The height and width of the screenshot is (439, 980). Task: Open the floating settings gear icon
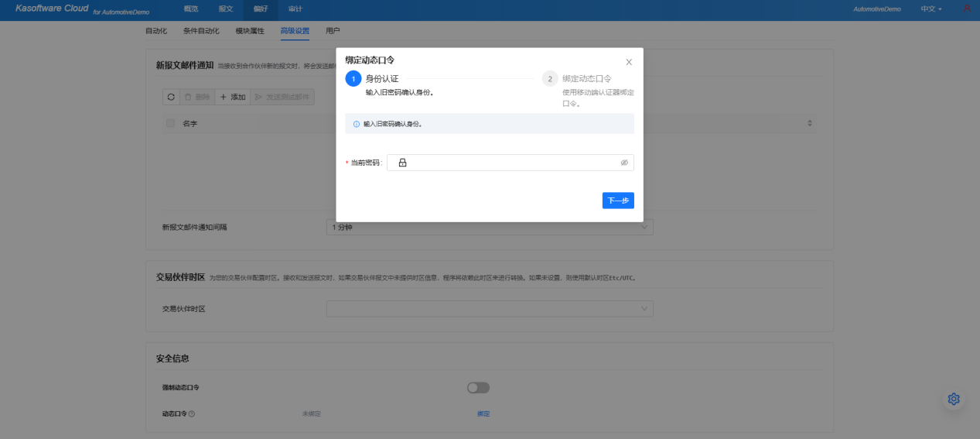pyautogui.click(x=954, y=399)
